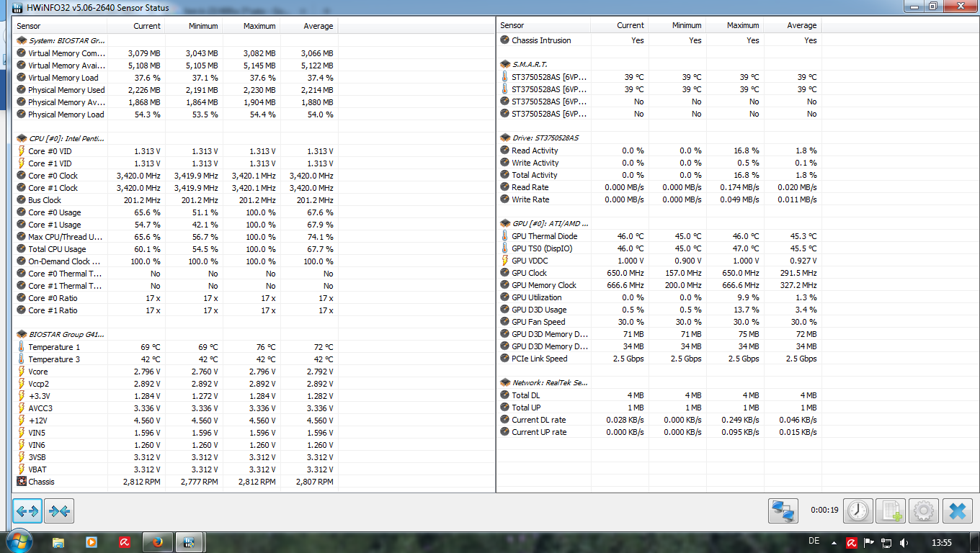Select the Core #1 Ratio row
This screenshot has width=980, height=553.
pos(175,310)
